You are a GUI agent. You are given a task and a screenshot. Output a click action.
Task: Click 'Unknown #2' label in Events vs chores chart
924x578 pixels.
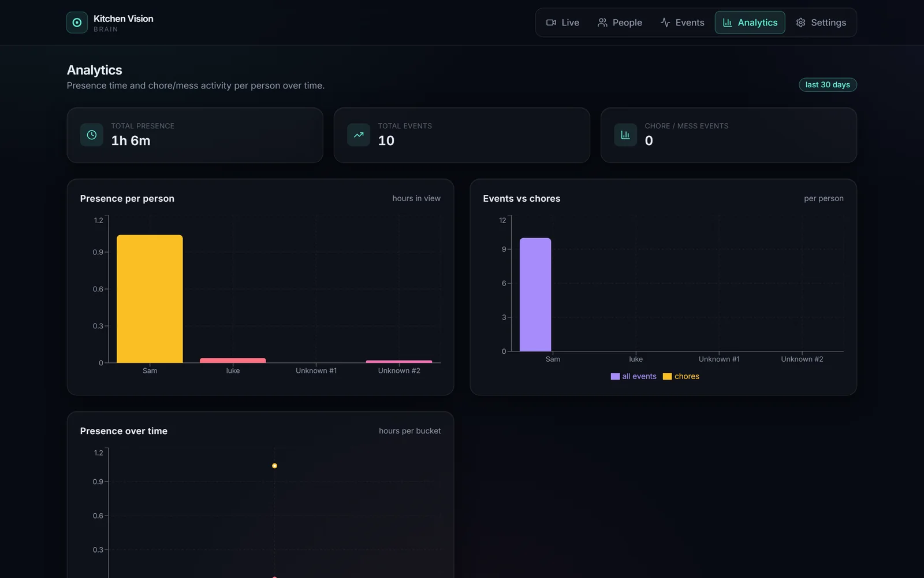coord(802,360)
